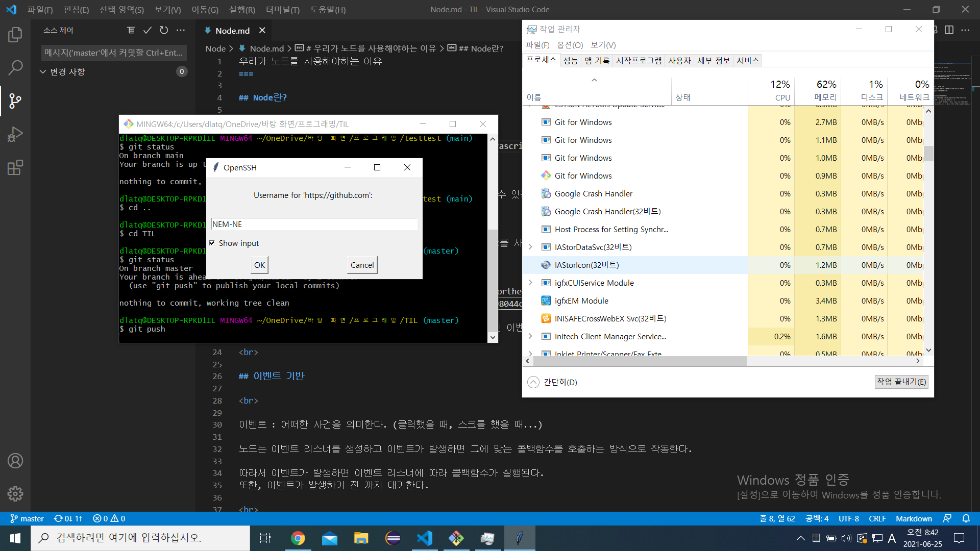Open the Run and Debug view

tap(15, 134)
